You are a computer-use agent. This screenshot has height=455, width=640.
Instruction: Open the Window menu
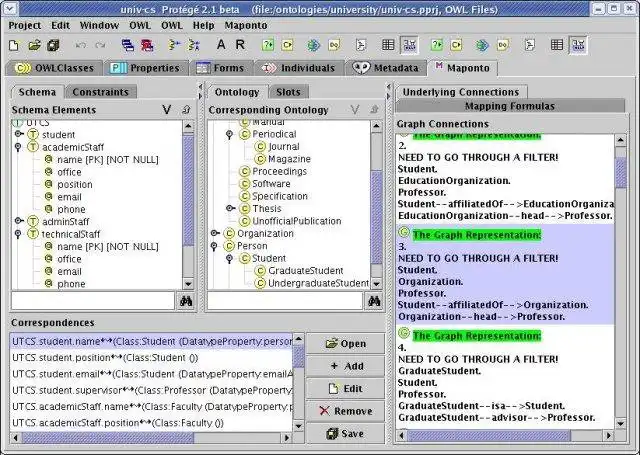[99, 25]
